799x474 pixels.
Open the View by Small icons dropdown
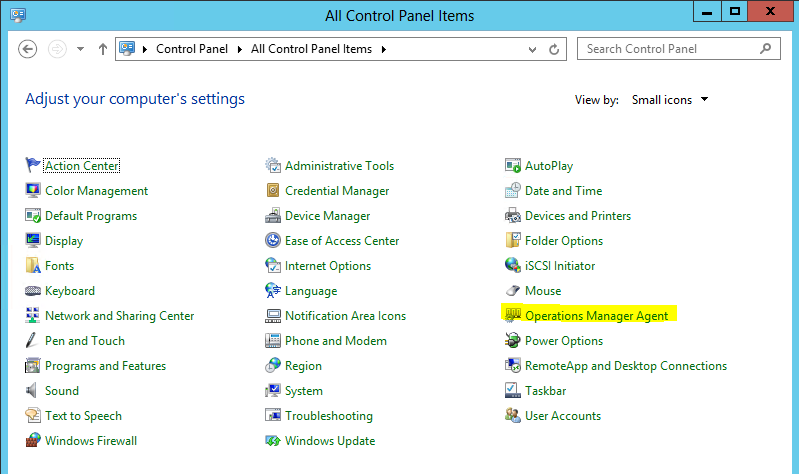pos(670,100)
